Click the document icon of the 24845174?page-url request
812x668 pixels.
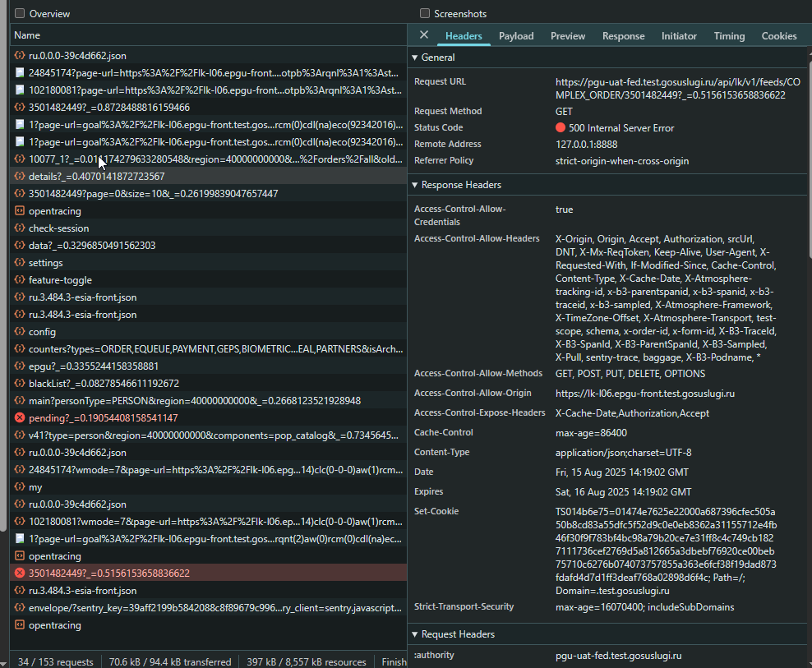[20, 72]
